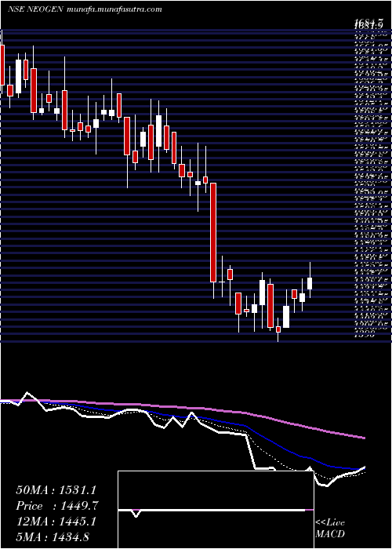
Task: Click the tallest red candlestick of the big drop
Action: [x=212, y=232]
